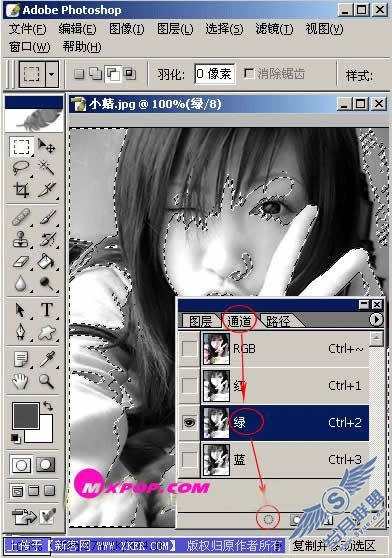Switch to the 路径 tab

click(278, 321)
